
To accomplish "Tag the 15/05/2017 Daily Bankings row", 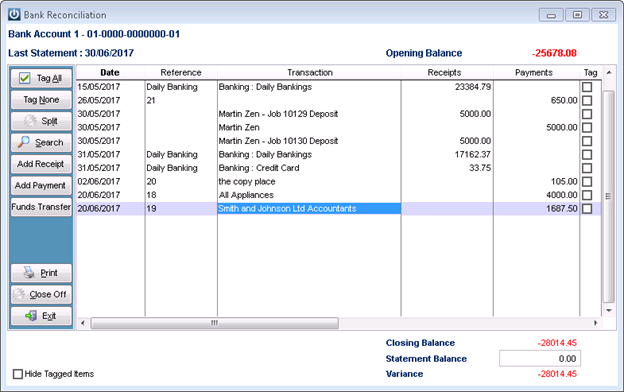I will (x=587, y=87).
